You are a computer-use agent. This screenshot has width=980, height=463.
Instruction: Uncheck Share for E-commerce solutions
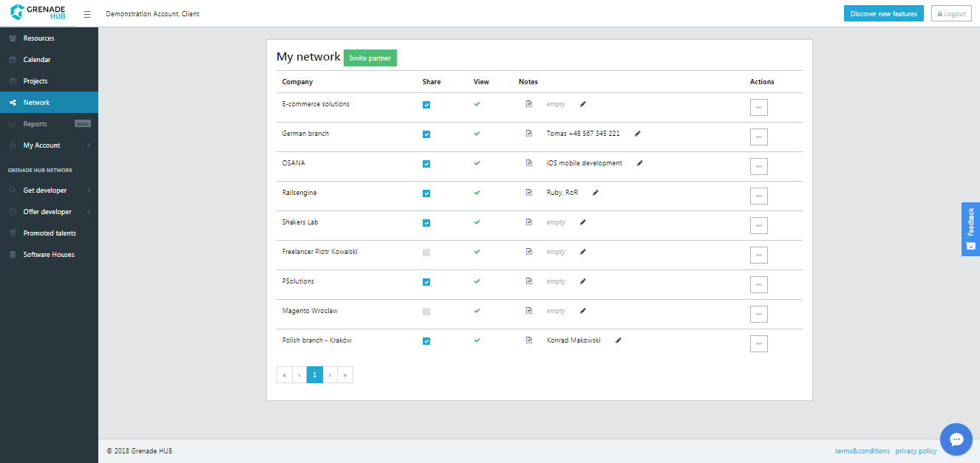pos(426,105)
